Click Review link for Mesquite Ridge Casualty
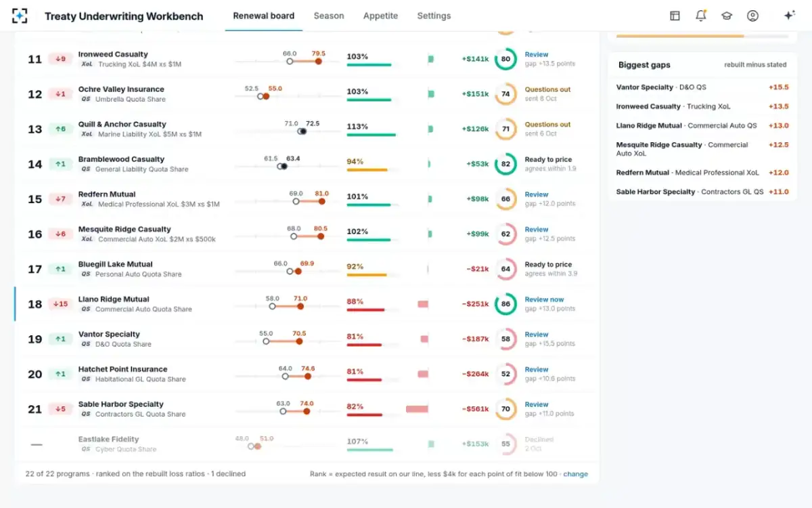The image size is (812, 508). [537, 230]
